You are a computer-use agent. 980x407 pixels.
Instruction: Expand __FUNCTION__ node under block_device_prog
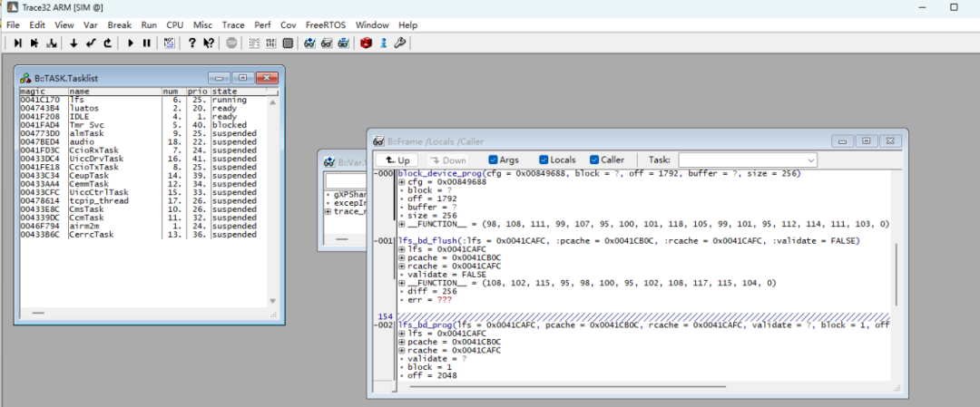tap(401, 224)
